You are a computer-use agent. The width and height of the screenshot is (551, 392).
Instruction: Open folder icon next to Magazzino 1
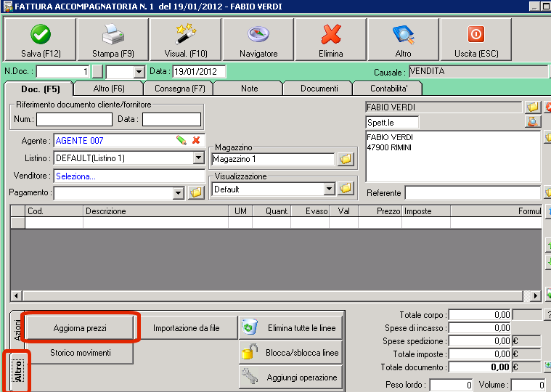[346, 159]
